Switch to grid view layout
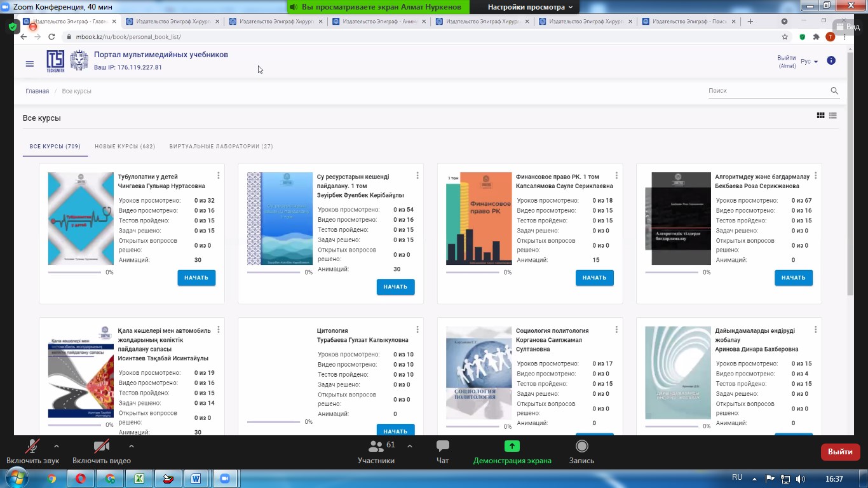Screen dimensions: 868x488 coord(820,116)
